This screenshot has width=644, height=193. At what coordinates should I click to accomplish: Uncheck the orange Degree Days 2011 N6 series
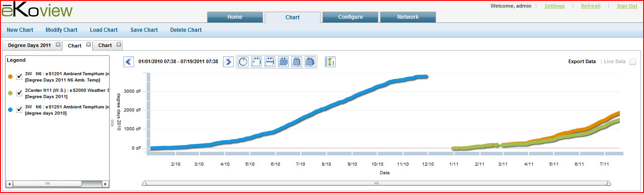coord(19,77)
